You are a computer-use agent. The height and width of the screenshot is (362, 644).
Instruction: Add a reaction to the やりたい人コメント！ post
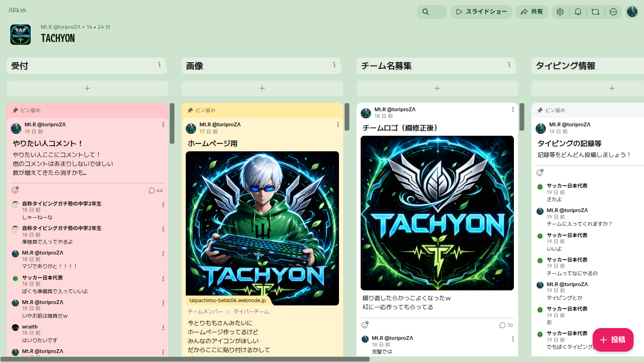click(15, 190)
